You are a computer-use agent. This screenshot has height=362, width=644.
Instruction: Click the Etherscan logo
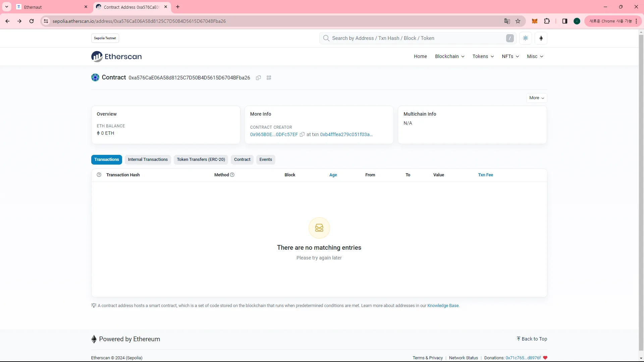tap(116, 57)
